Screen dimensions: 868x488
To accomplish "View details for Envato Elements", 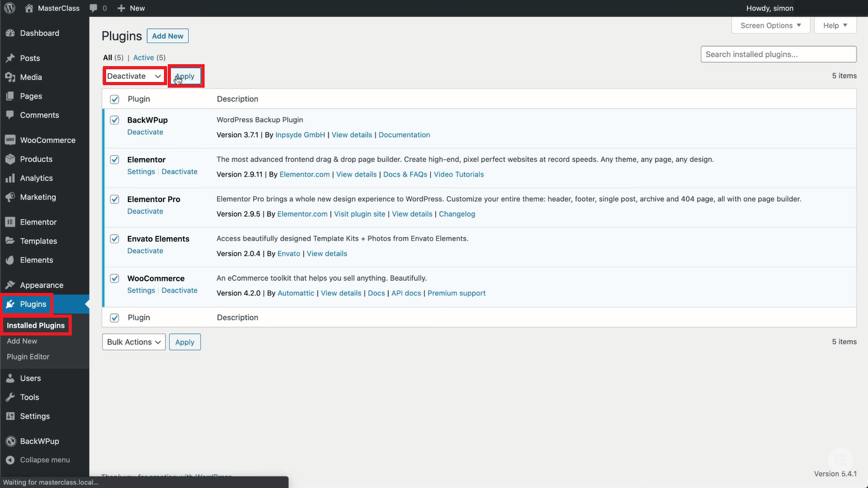I will point(327,254).
